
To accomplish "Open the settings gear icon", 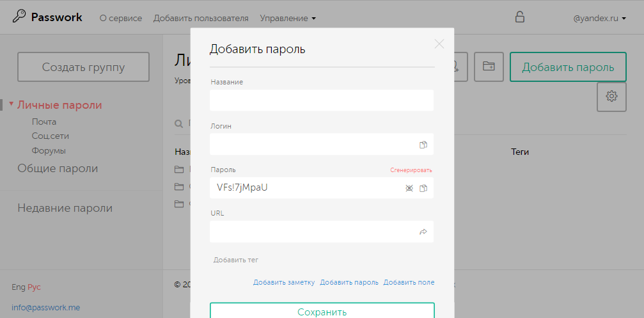I will click(x=611, y=97).
